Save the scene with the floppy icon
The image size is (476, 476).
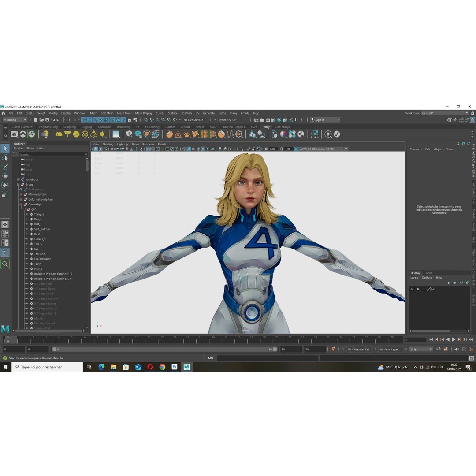(47, 120)
